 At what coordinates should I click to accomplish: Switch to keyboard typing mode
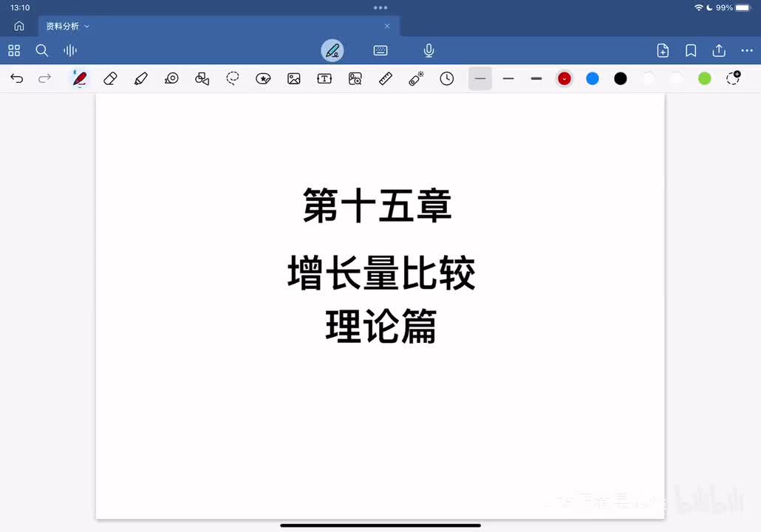380,50
